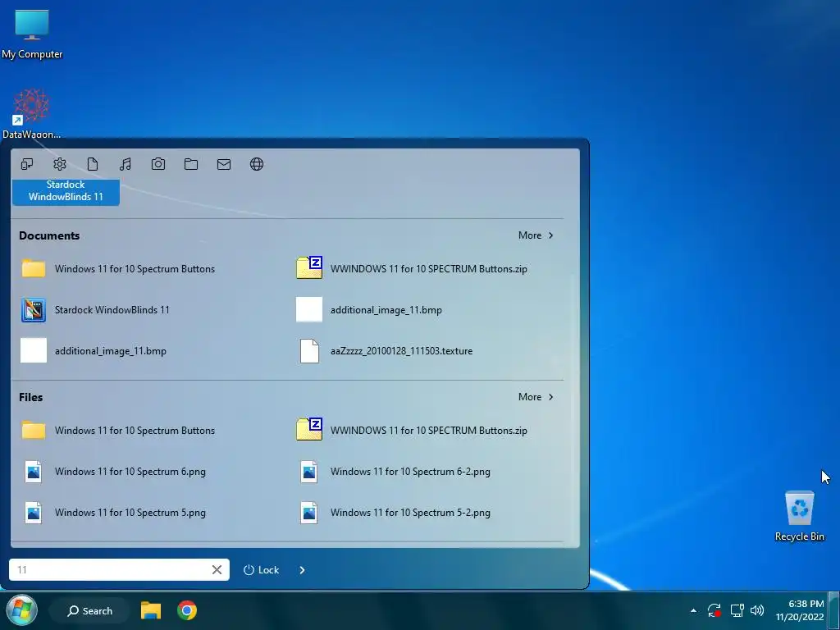Open WWINDOWS 11 for 10 SPECTRUM Buttons.zip under Files
The width and height of the screenshot is (840, 630).
coord(412,430)
